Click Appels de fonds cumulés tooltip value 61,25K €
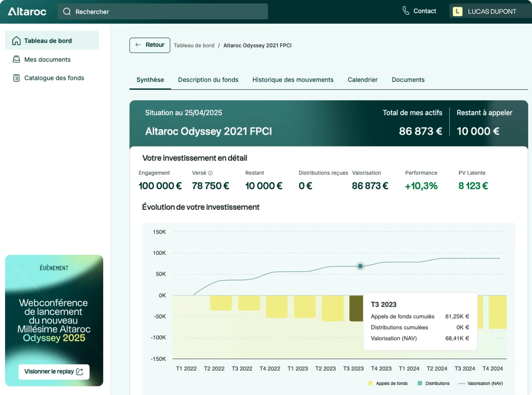This screenshot has width=532, height=395. point(457,316)
